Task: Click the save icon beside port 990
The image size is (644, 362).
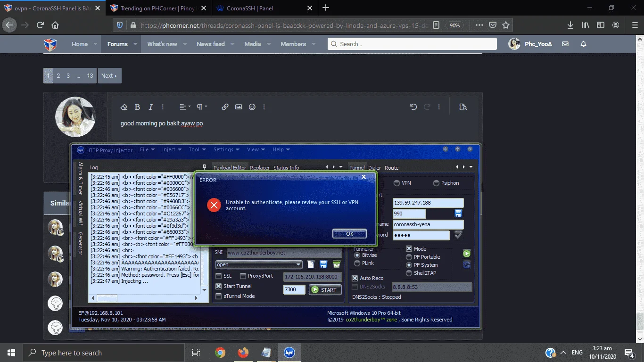Action: pyautogui.click(x=458, y=214)
